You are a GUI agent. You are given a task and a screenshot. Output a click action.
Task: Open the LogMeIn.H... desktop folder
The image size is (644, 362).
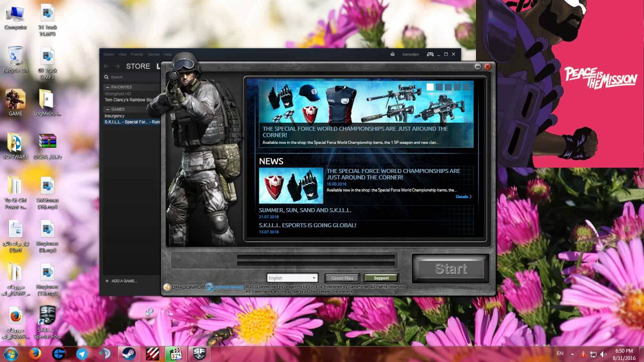[x=47, y=103]
